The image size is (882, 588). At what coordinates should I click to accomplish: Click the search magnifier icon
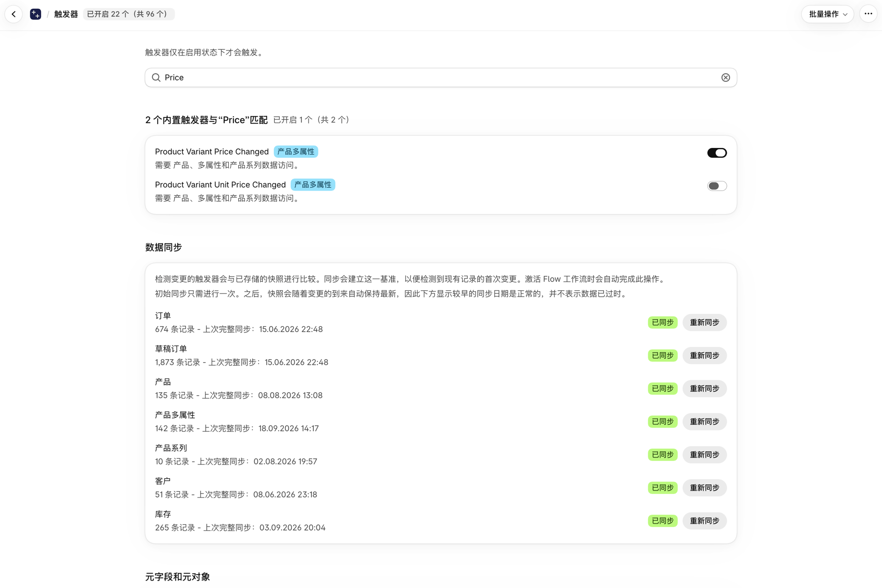point(156,78)
